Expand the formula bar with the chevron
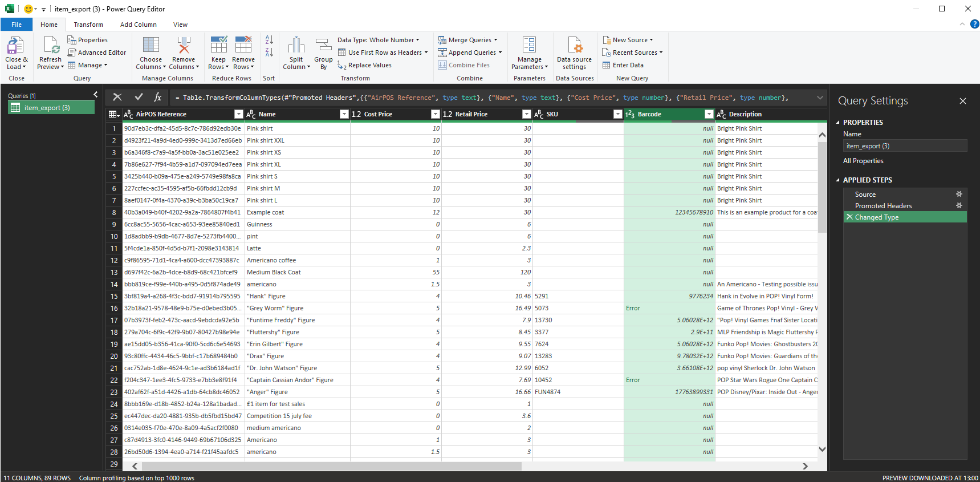This screenshot has width=980, height=482. click(x=820, y=98)
